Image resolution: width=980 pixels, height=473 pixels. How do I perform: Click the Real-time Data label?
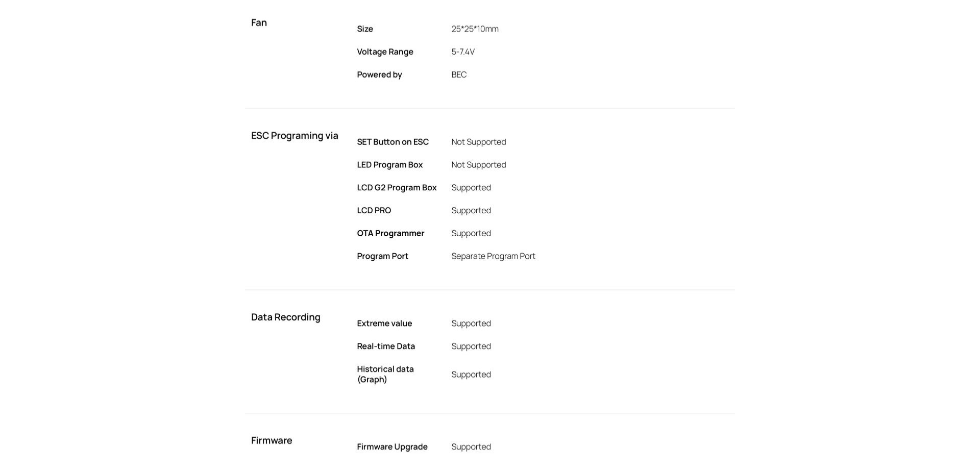(386, 346)
